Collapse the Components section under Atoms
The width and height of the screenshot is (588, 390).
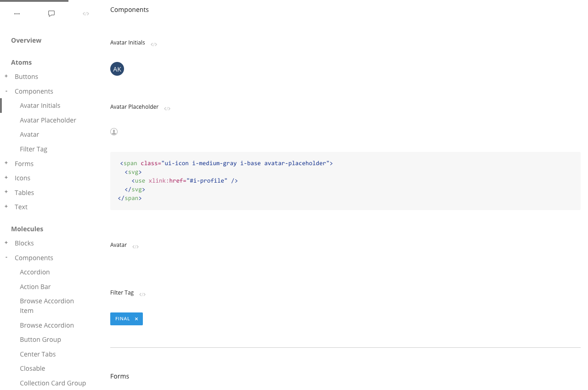(x=6, y=91)
